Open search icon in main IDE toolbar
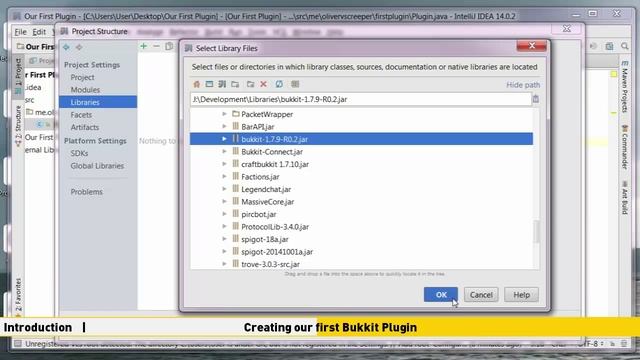The height and width of the screenshot is (360, 640). click(x=625, y=46)
